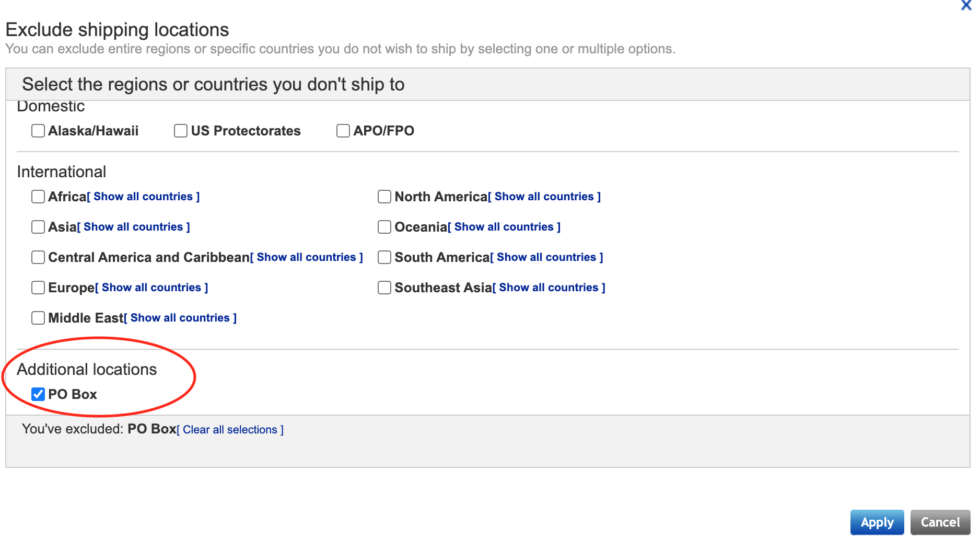Check the North America checkbox
The height and width of the screenshot is (549, 980).
384,197
